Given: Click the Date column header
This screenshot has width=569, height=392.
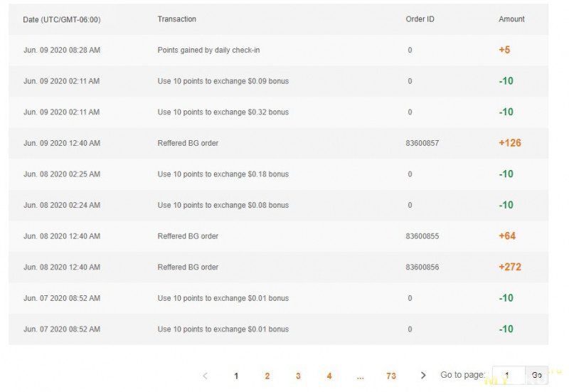Looking at the screenshot, I should [x=62, y=20].
